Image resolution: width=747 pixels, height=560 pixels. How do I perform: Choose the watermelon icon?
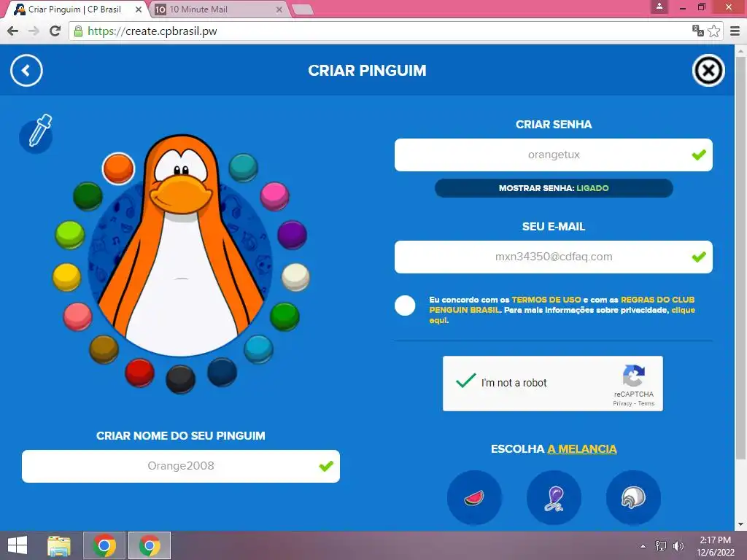474,497
